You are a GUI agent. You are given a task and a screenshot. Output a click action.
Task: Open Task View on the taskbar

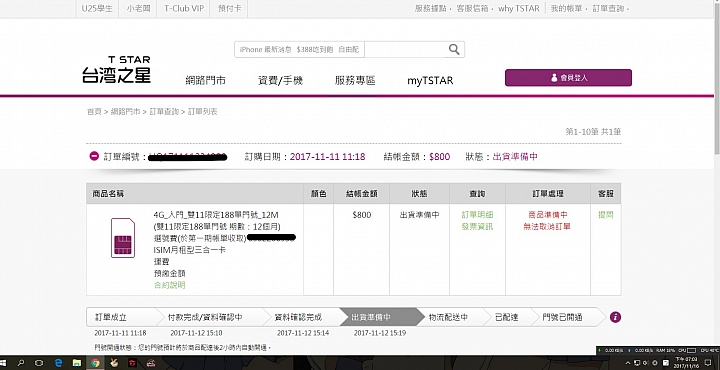pos(39,363)
